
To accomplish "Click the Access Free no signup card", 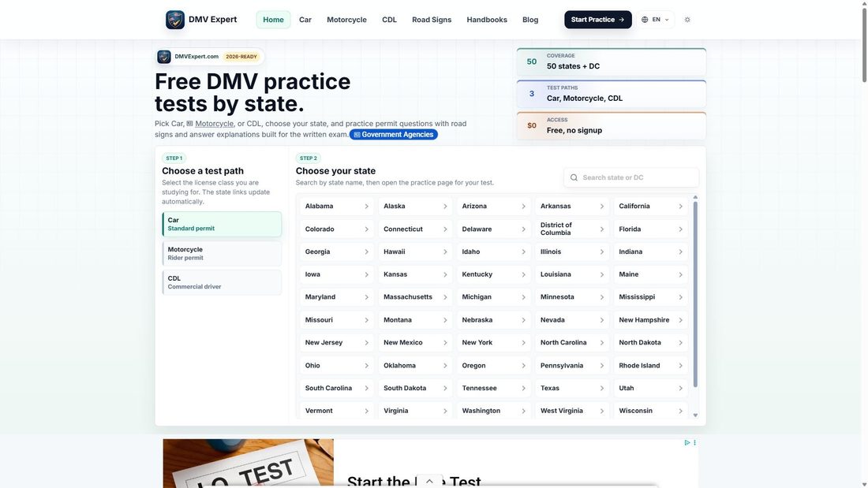I will pyautogui.click(x=611, y=125).
